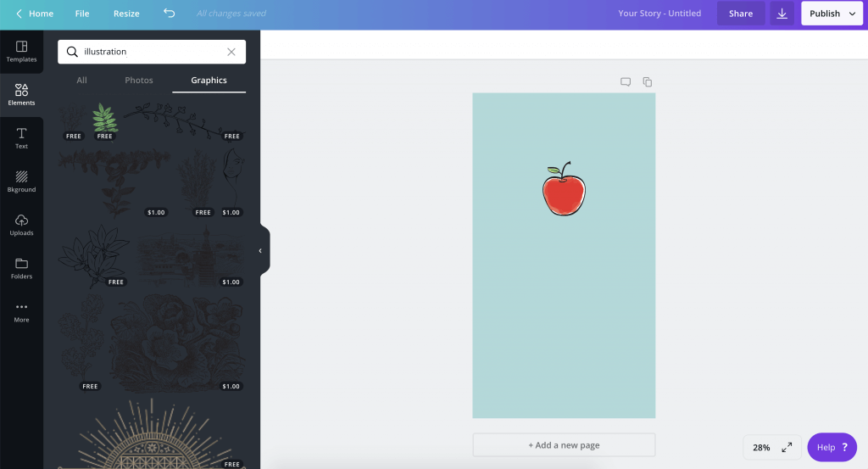Image resolution: width=868 pixels, height=469 pixels.
Task: Click the More option in sidebar
Action: (x=21, y=311)
